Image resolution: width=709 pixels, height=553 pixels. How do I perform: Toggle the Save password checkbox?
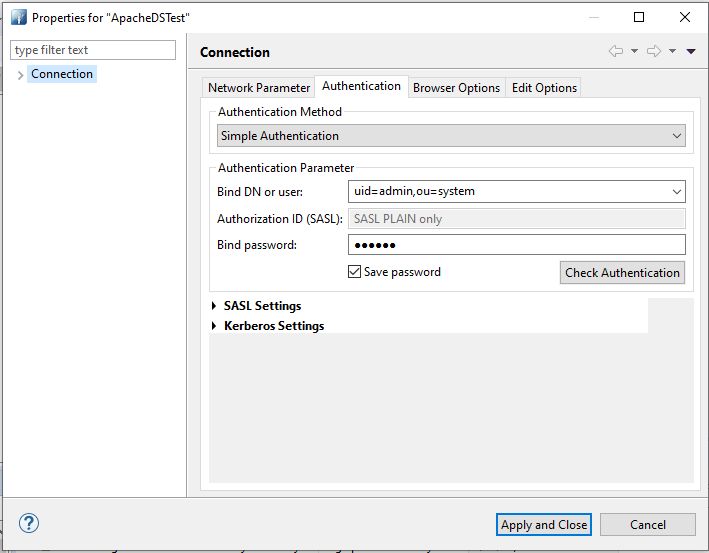coord(354,272)
